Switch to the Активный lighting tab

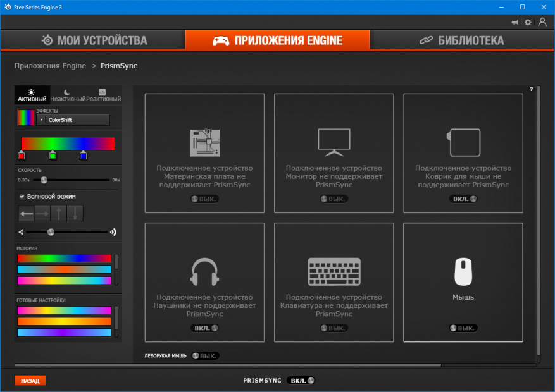pos(32,95)
